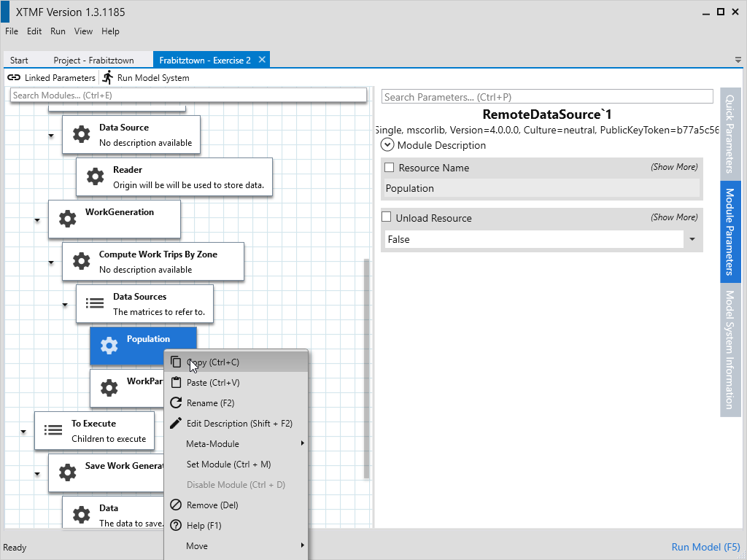Click the Edit Description pencil icon
This screenshot has width=747, height=560.
pyautogui.click(x=175, y=424)
